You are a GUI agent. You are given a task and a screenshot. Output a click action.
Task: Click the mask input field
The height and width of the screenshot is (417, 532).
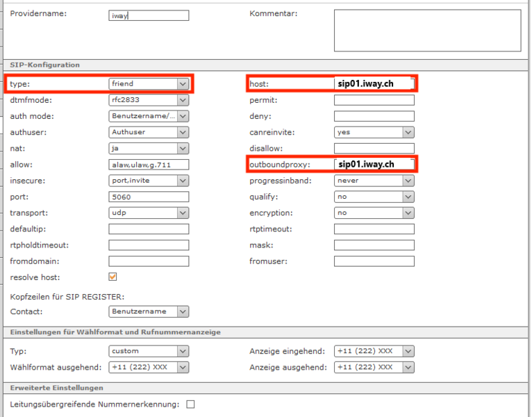point(374,245)
